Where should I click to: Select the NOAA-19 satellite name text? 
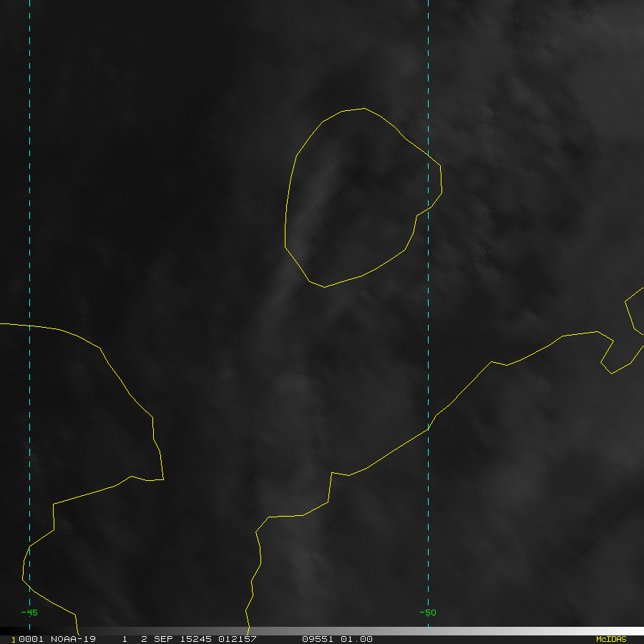73,639
